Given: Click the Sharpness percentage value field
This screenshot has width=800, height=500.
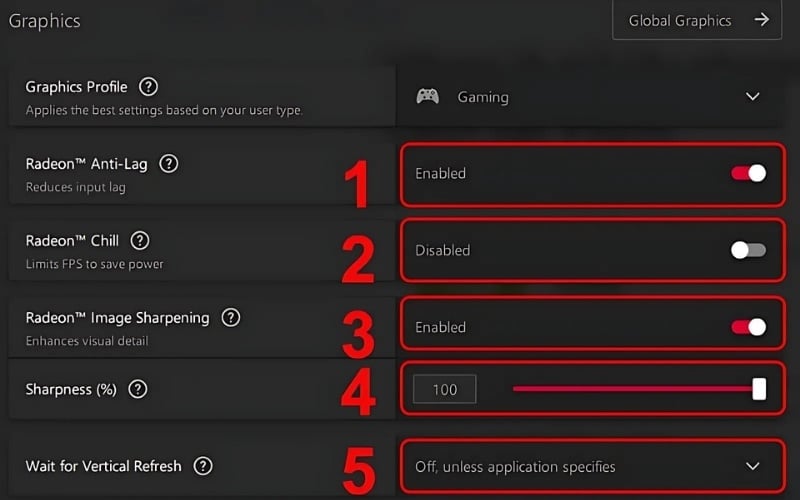Looking at the screenshot, I should [x=445, y=389].
